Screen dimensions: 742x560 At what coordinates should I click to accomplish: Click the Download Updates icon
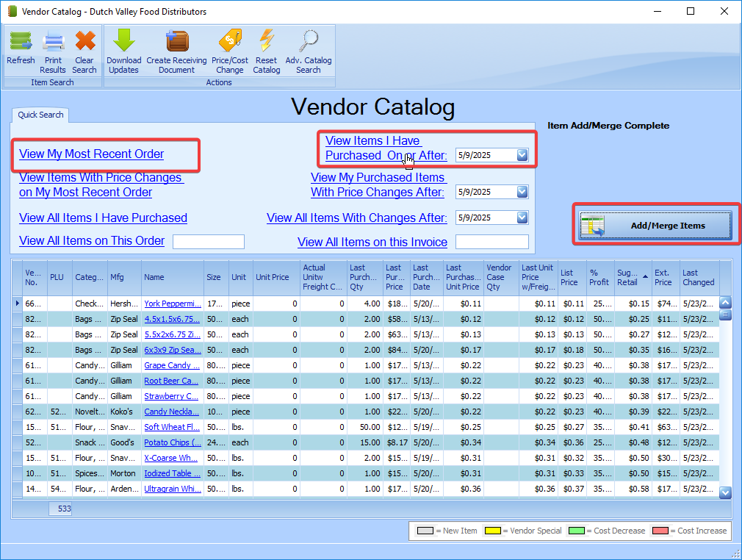pyautogui.click(x=123, y=49)
